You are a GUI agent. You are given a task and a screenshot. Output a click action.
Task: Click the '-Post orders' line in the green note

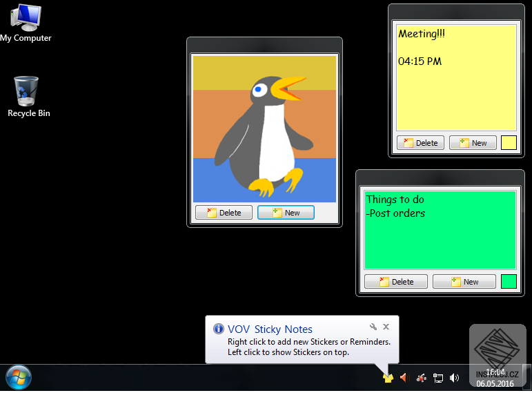[x=395, y=213]
